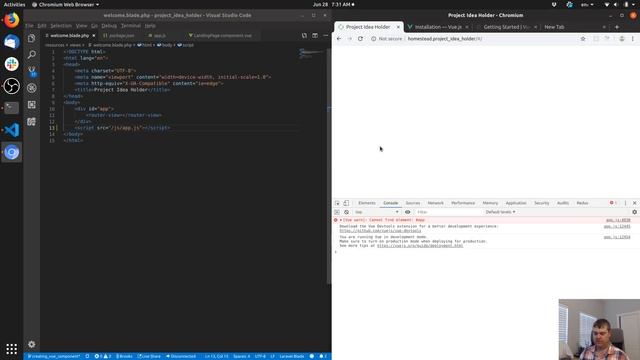
Task: Open the Vue deployment guide link
Action: click(x=420, y=246)
